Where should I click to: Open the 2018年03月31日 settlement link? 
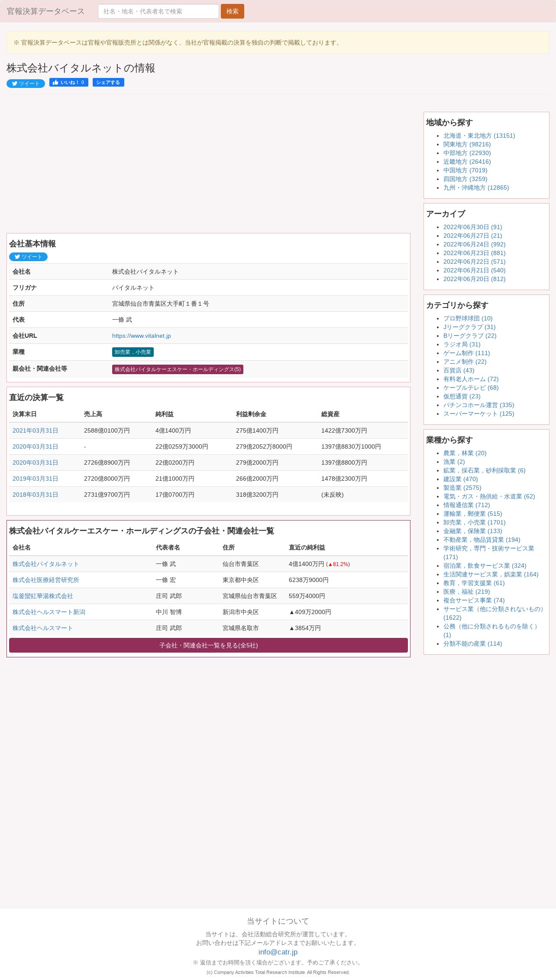[x=35, y=495]
